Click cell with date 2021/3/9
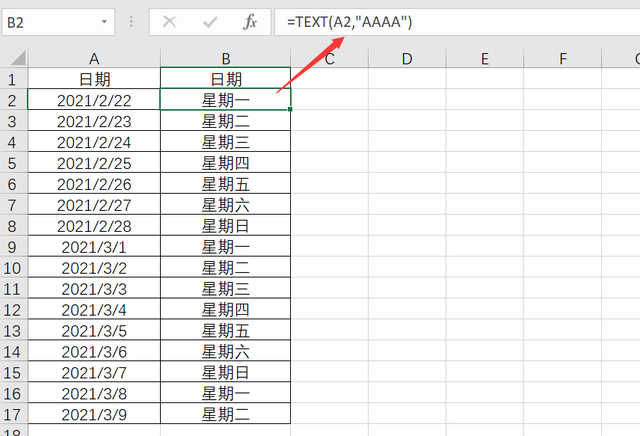Viewport: 640px width, 436px height. point(94,414)
